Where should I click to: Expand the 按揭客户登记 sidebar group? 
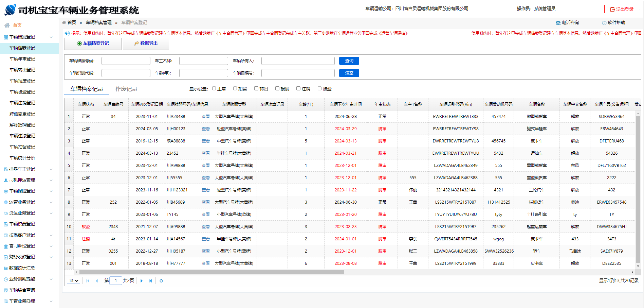pos(51,235)
